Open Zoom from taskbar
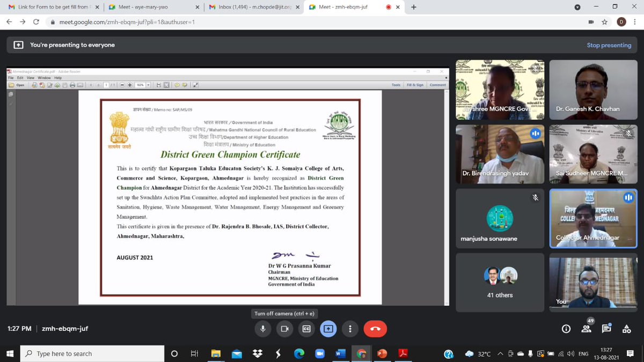This screenshot has height=362, width=644. point(320,353)
